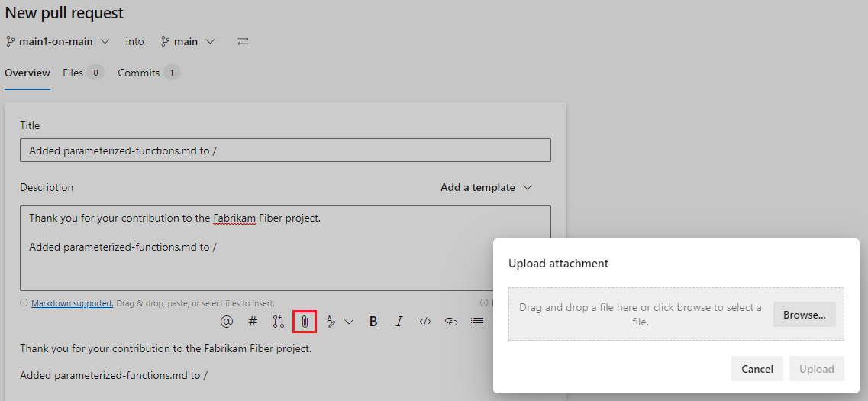Cancel the Upload attachment dialog
The height and width of the screenshot is (401, 868).
point(757,369)
